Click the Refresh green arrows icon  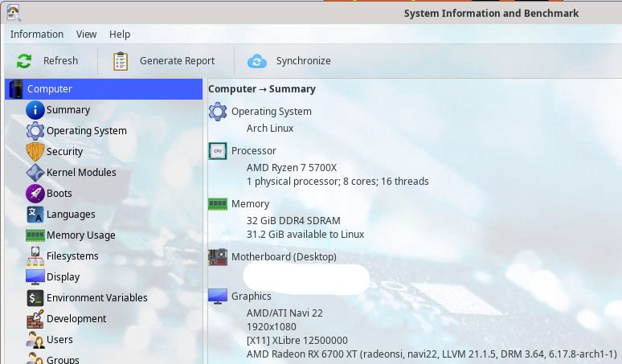24,61
